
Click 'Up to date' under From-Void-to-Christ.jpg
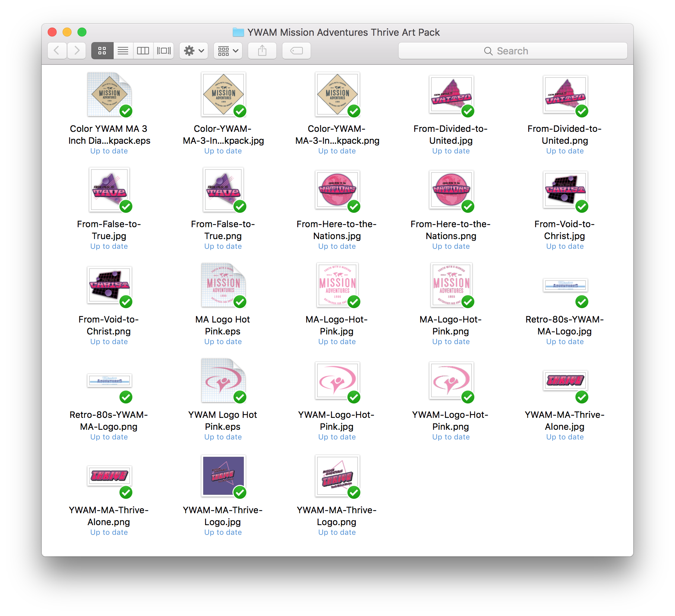tap(565, 246)
